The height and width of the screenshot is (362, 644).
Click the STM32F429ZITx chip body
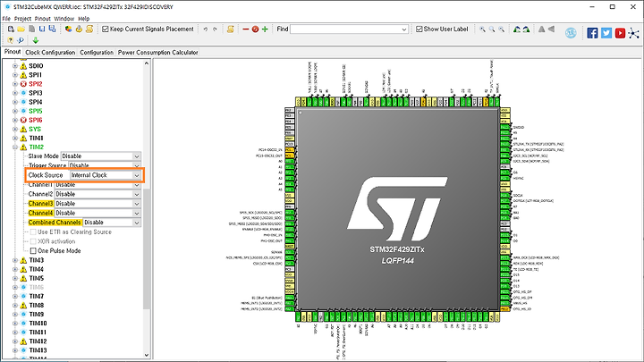[x=397, y=209]
